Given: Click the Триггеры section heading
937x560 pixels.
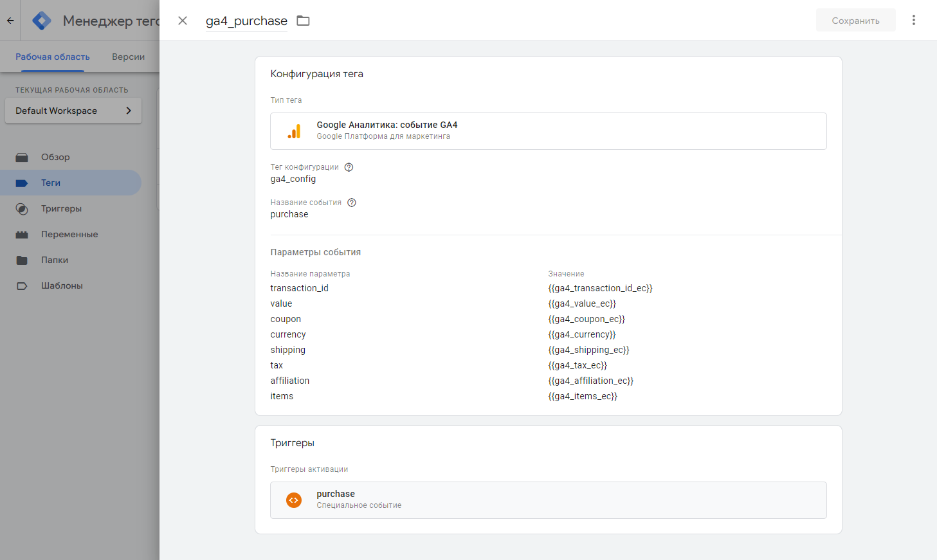Looking at the screenshot, I should coord(293,443).
